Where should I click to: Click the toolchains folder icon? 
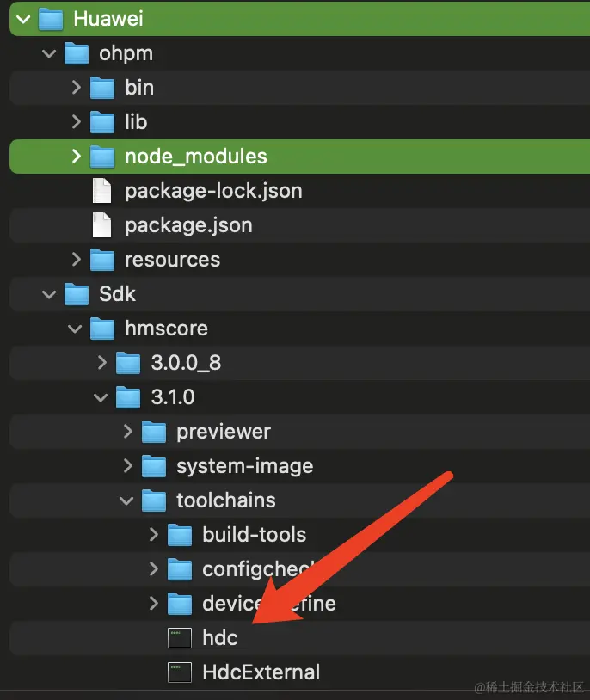[154, 500]
